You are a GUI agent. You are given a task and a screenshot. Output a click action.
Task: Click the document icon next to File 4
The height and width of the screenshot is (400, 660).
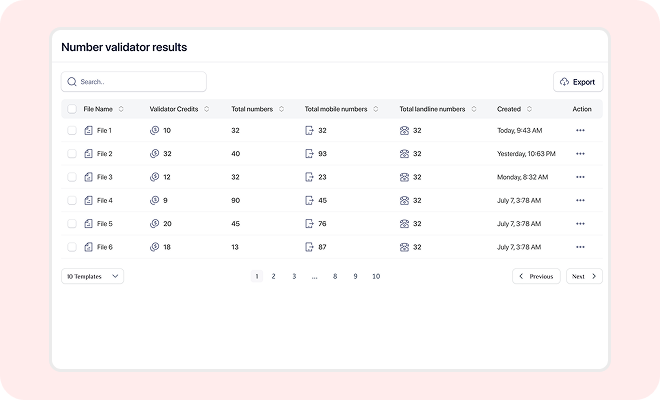pyautogui.click(x=88, y=200)
